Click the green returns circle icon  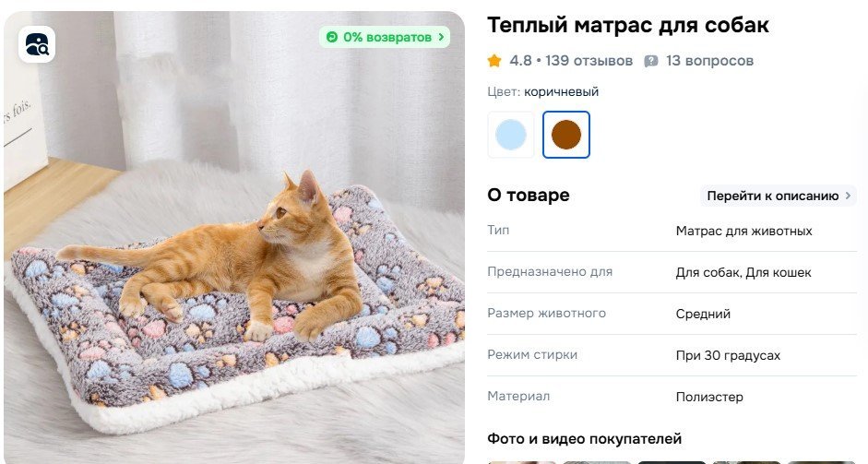(332, 37)
